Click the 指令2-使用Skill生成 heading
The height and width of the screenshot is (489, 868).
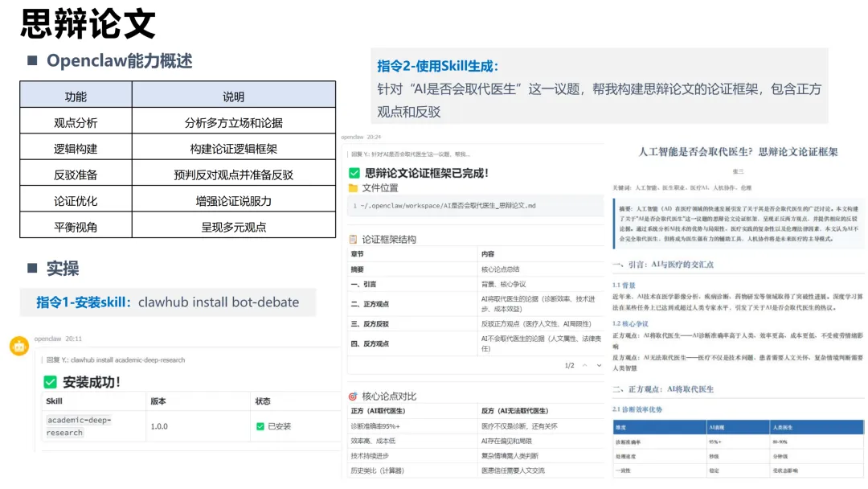tap(438, 67)
